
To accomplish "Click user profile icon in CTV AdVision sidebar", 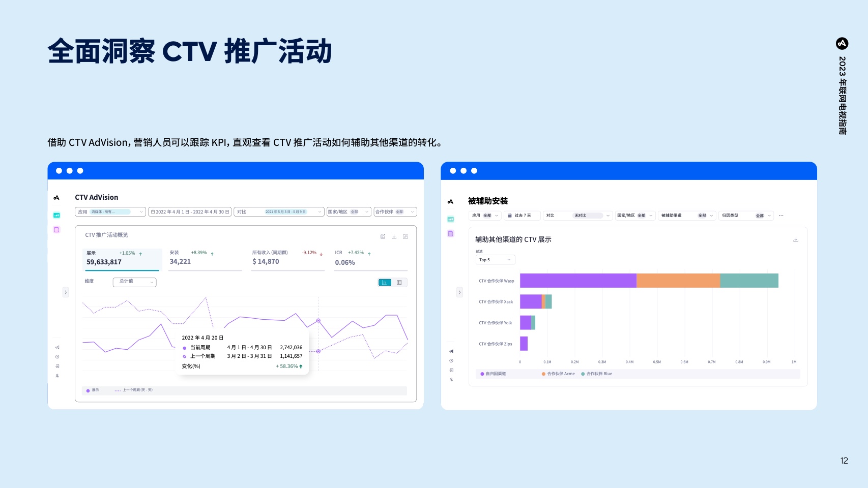I will [57, 376].
